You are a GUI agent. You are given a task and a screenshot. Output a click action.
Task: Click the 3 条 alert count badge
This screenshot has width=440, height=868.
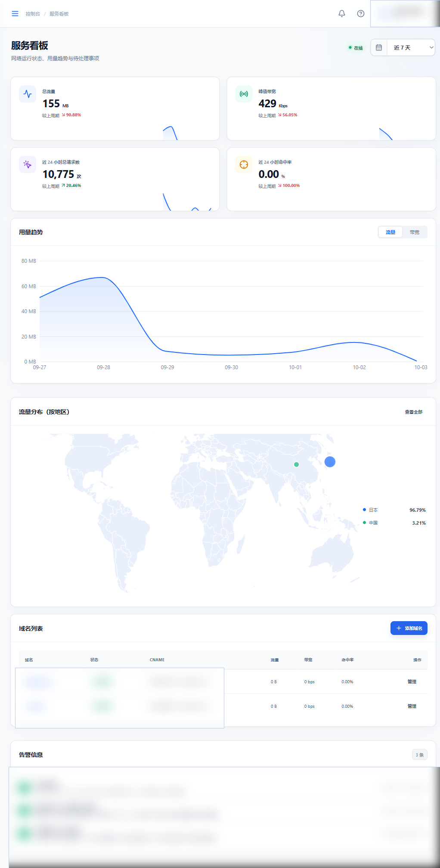point(420,755)
